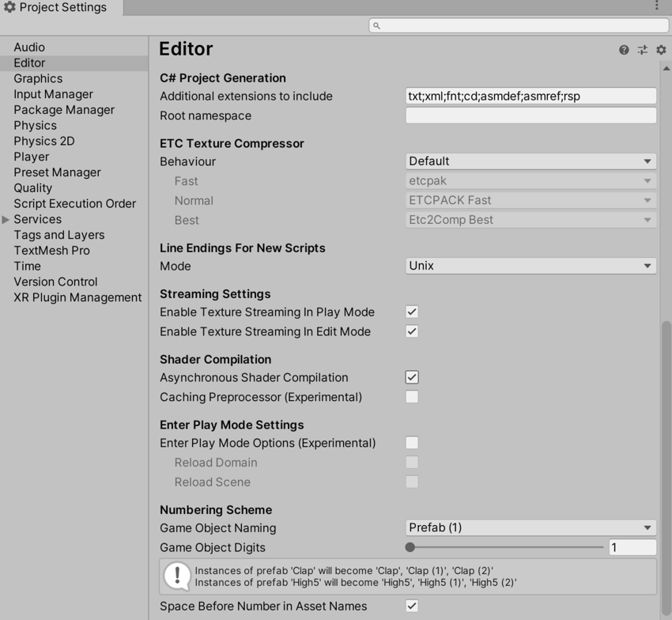The image size is (672, 620).
Task: Click the Root namespace input field
Action: (530, 115)
